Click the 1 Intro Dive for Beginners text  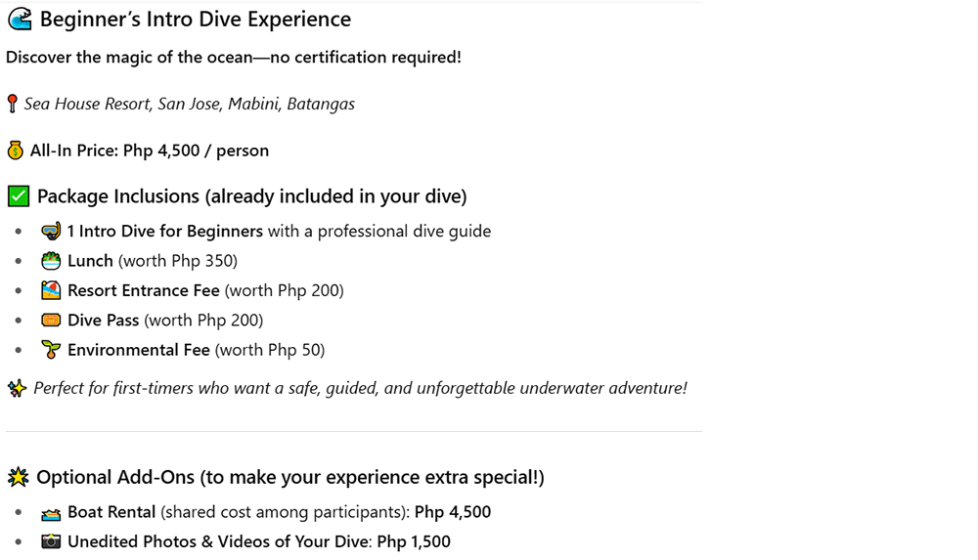(165, 232)
